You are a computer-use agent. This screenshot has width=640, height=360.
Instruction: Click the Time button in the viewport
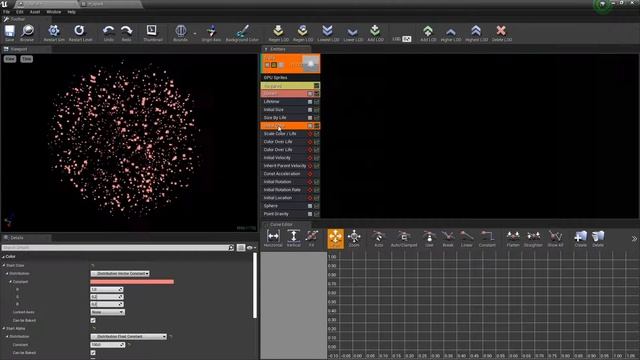click(27, 59)
